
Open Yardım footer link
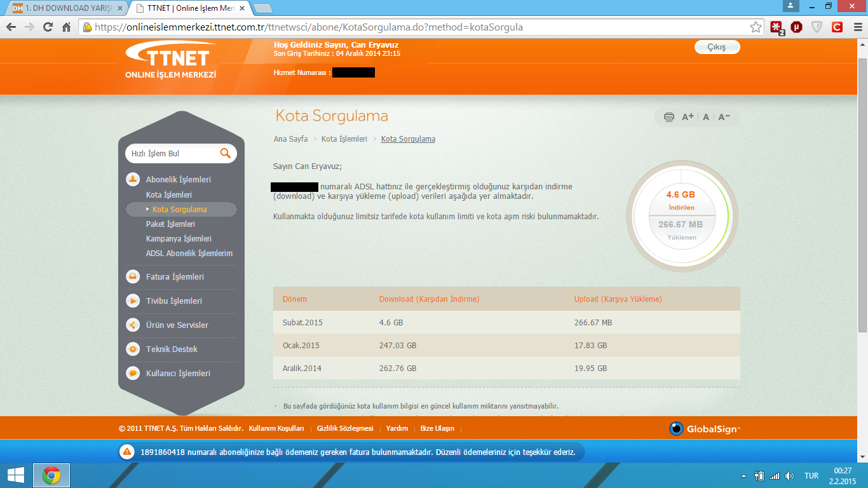point(397,428)
